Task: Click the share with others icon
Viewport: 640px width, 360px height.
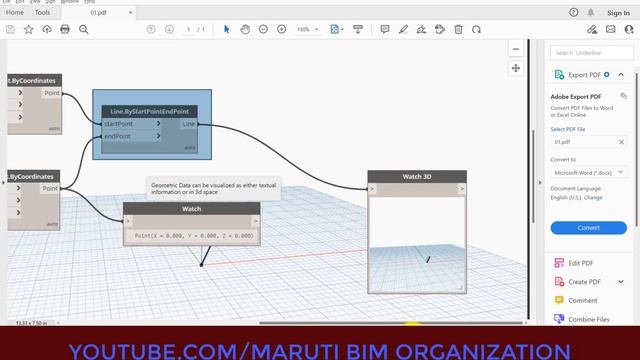Action: pyautogui.click(x=629, y=29)
